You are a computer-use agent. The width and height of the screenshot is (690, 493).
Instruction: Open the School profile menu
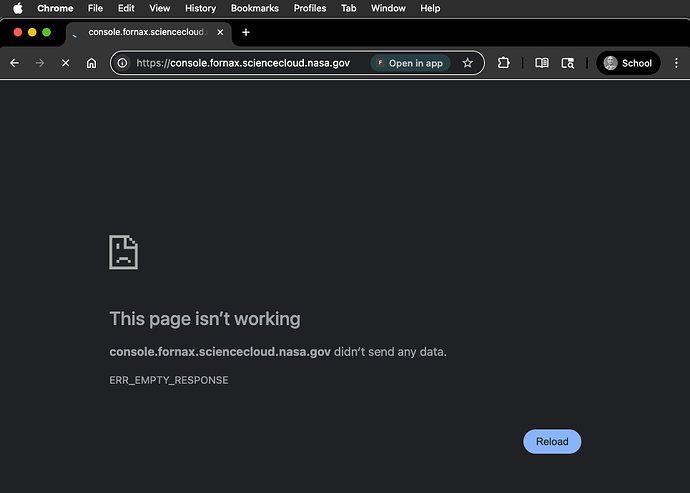[x=628, y=63]
